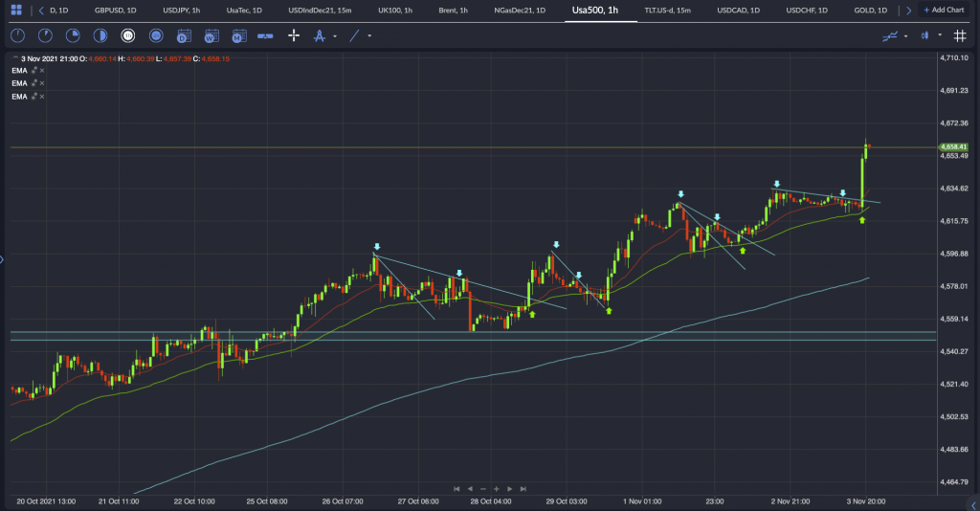Expand the left side panel arrow
The width and height of the screenshot is (980, 511).
(x=2, y=258)
